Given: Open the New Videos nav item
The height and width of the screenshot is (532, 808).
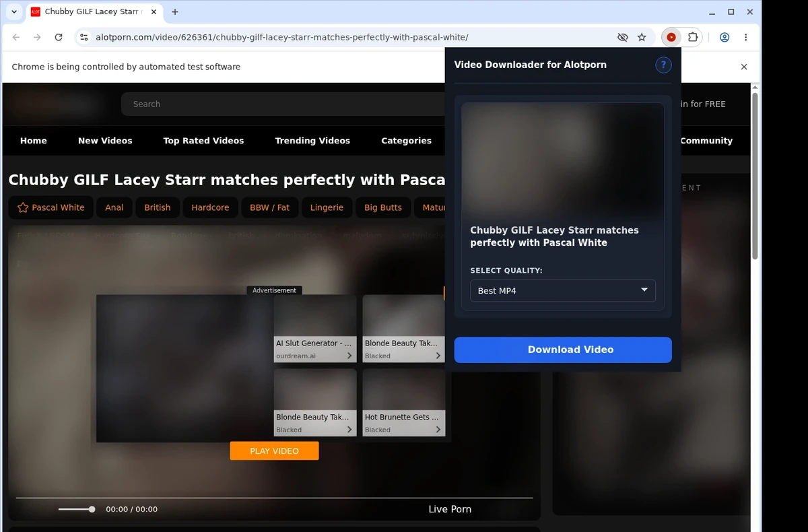Looking at the screenshot, I should click(x=105, y=141).
